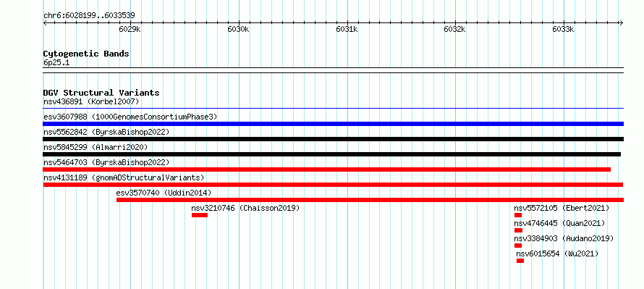Click the blue esv3607988 variant bar
Image resolution: width=644 pixels, height=289 pixels.
pyautogui.click(x=333, y=124)
